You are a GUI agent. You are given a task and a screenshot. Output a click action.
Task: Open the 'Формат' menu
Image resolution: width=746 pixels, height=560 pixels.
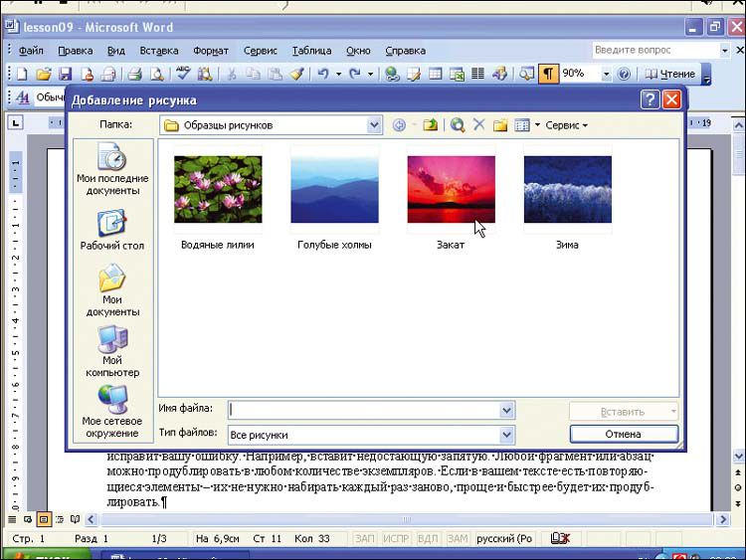coord(211,50)
